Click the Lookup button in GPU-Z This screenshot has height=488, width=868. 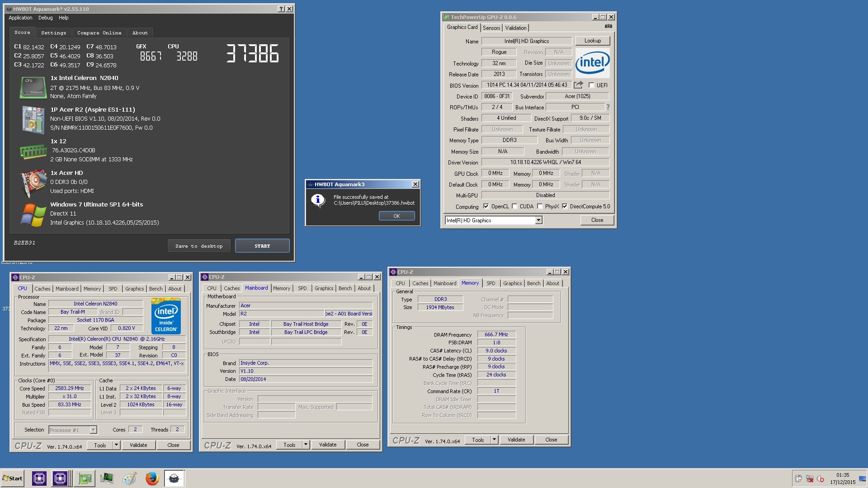[592, 41]
